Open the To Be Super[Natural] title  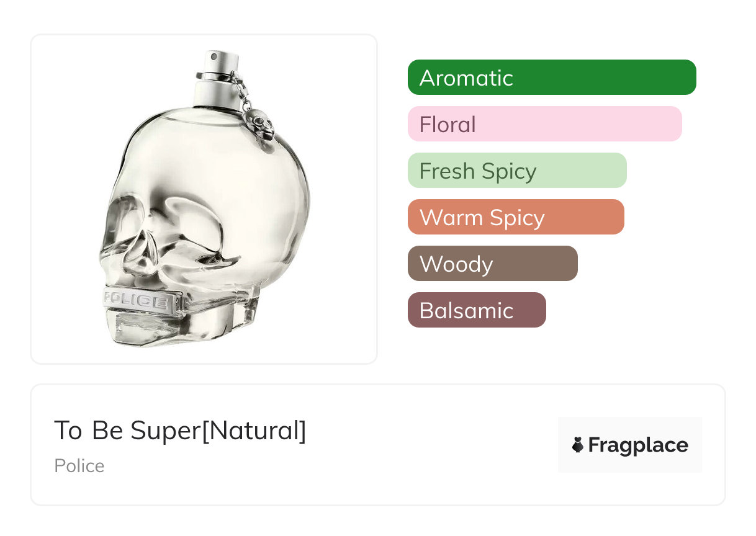(180, 431)
